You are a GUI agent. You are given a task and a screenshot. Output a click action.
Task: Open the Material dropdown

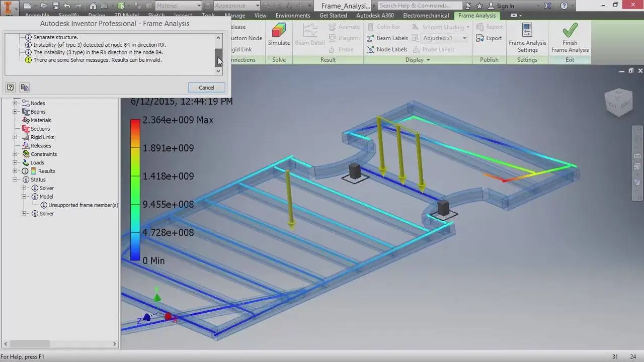(x=199, y=6)
